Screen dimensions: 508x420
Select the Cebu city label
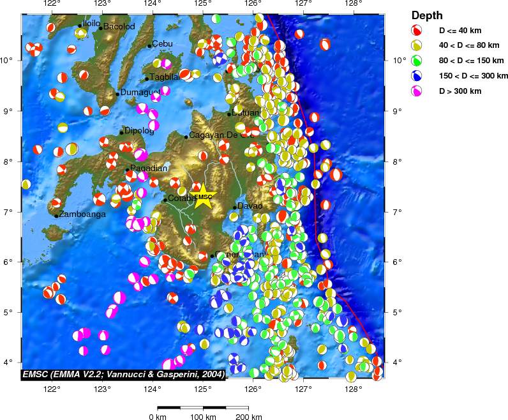(162, 44)
